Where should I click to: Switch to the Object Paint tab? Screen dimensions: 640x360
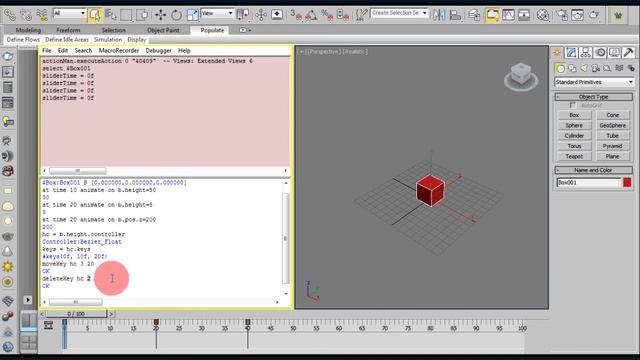point(163,30)
